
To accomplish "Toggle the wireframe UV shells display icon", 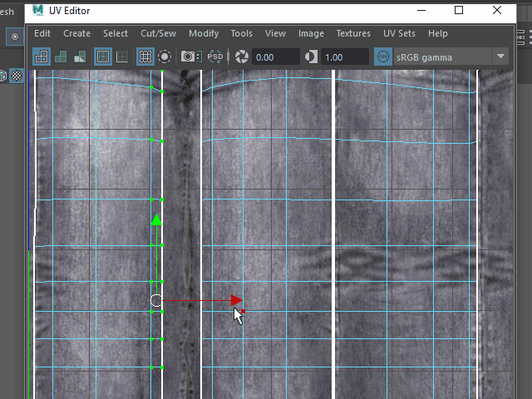I will point(42,57).
